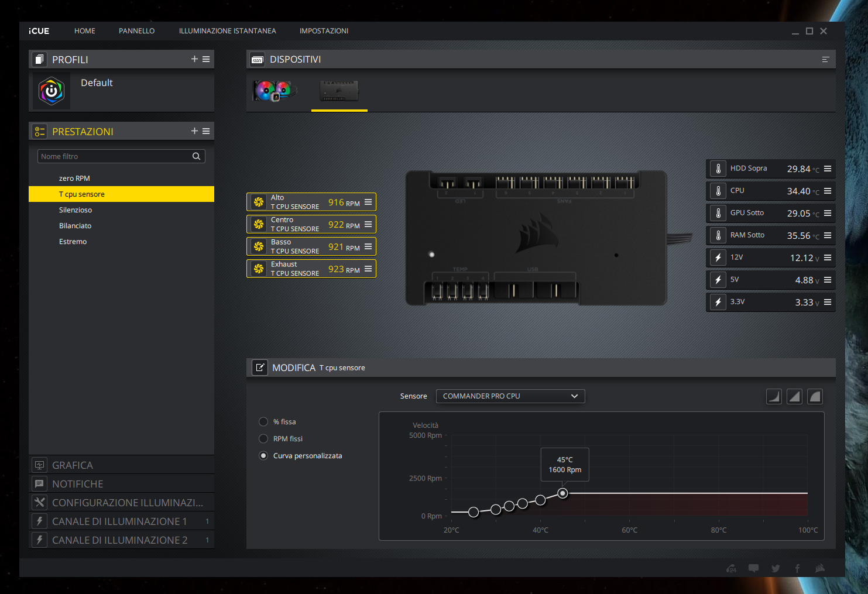Viewport: 868px width, 594px height.
Task: Expand CONFIGURAZIONE ILLUMINAZIONE section
Action: tap(121, 503)
